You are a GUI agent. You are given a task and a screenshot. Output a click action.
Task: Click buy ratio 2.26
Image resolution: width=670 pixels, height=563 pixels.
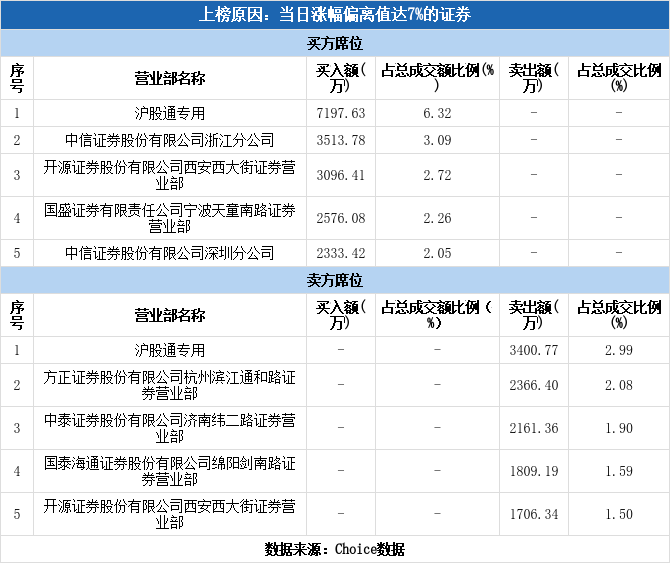tap(437, 218)
